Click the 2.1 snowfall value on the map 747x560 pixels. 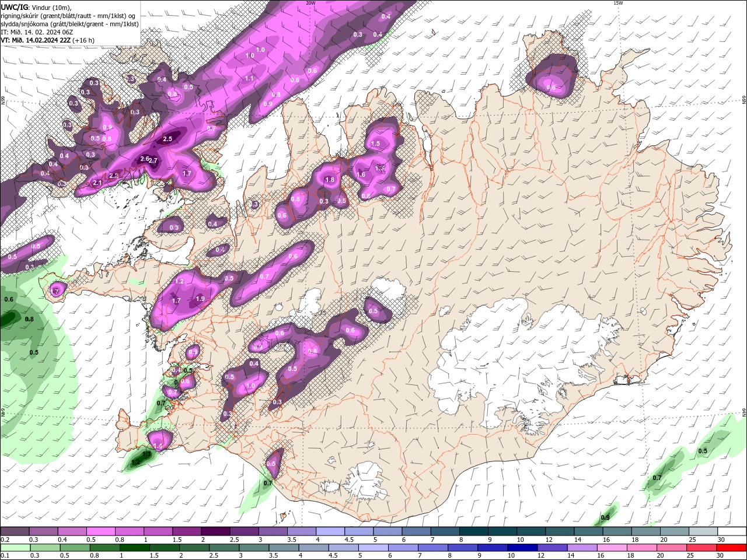pyautogui.click(x=97, y=183)
